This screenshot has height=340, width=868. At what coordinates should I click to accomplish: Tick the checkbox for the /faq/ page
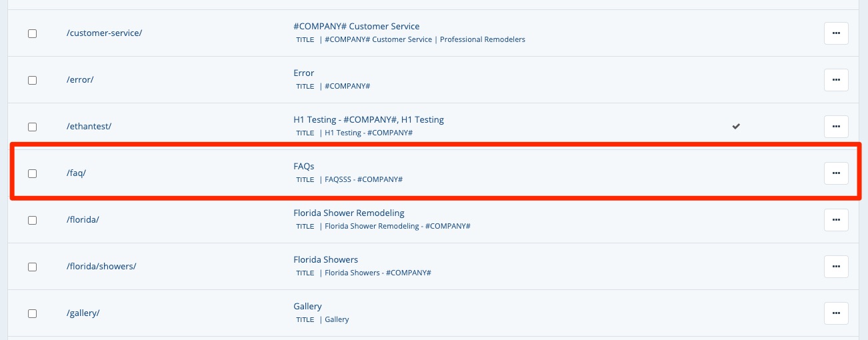(x=32, y=173)
